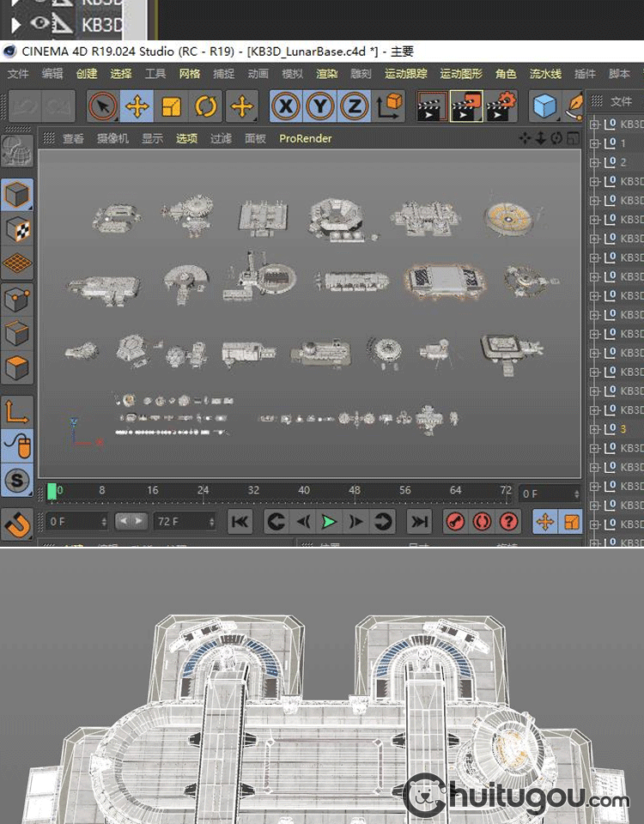The width and height of the screenshot is (644, 824).
Task: Click the Redo arrow icon
Action: pos(58,106)
